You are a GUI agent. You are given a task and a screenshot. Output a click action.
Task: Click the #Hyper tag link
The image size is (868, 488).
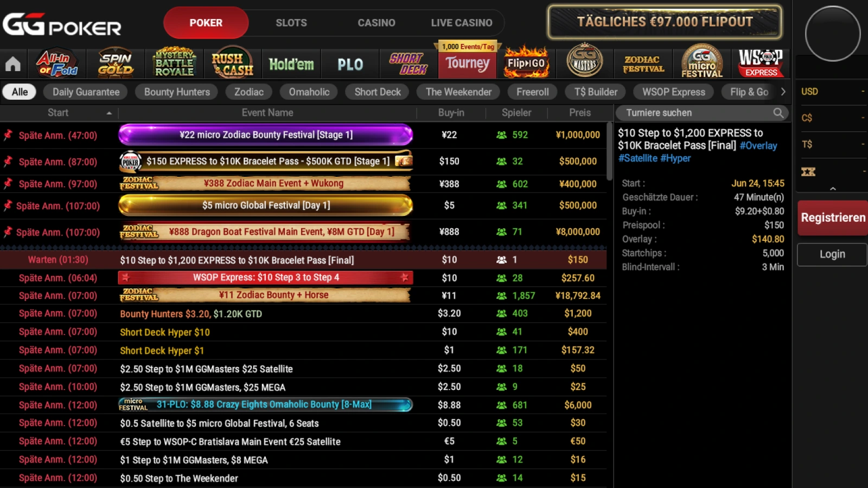point(676,158)
